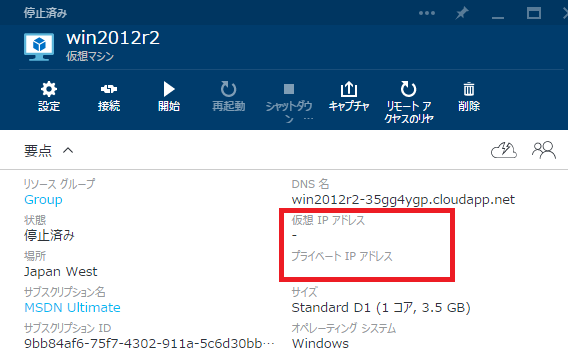Click the 要点 section heading
This screenshot has width=568, height=362.
pos(38,150)
